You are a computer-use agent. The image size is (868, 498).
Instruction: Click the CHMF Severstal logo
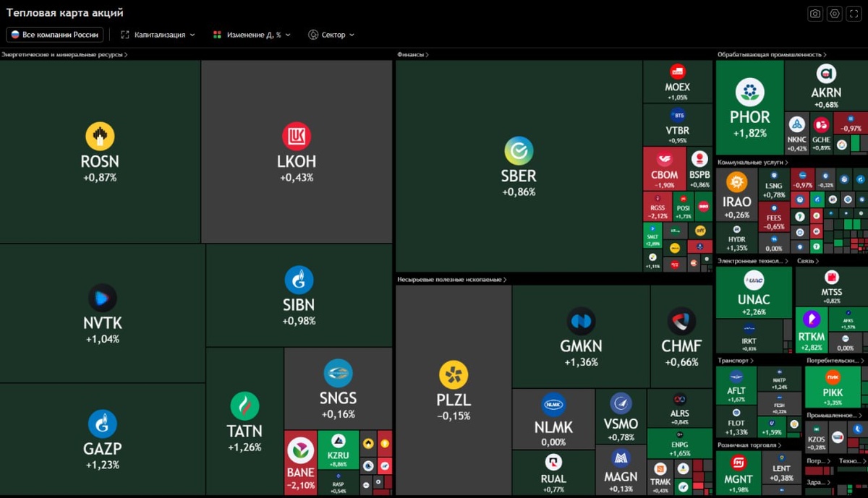(681, 321)
